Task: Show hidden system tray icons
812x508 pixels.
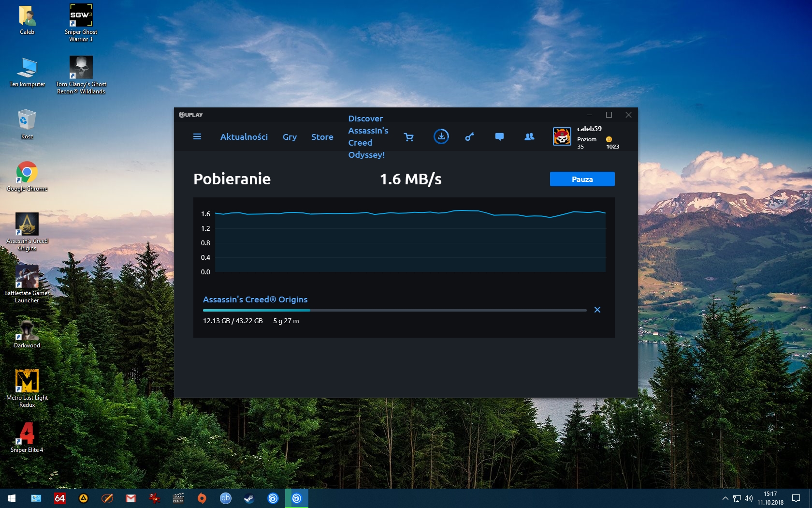Action: click(x=725, y=498)
